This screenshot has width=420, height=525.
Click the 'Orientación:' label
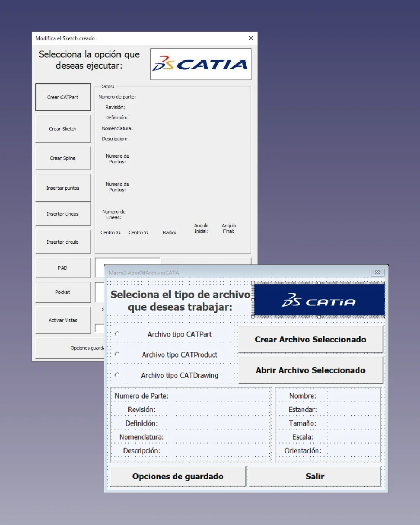(303, 451)
